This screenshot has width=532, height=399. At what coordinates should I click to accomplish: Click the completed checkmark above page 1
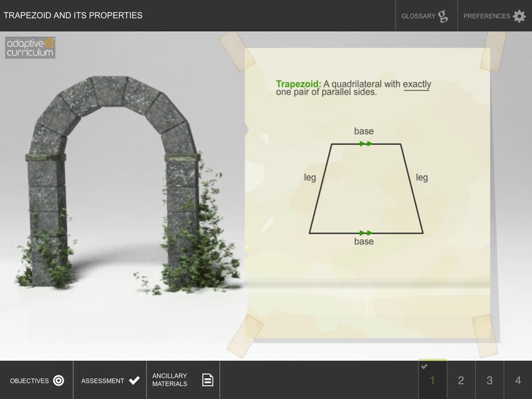coord(424,367)
